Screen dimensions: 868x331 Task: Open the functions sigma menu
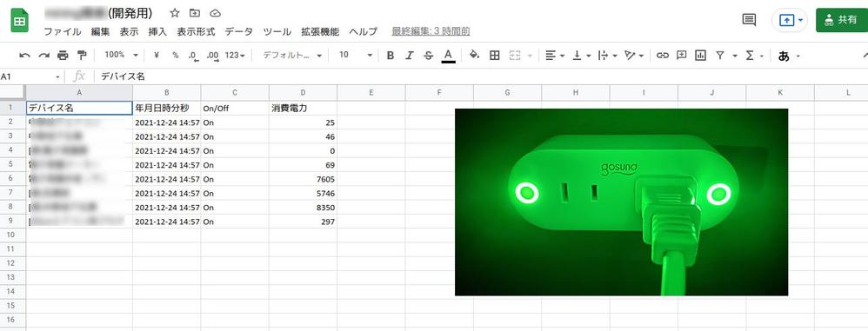755,56
